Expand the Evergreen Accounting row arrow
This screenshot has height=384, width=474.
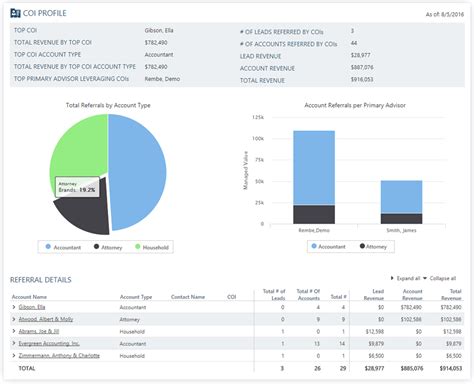[14, 343]
